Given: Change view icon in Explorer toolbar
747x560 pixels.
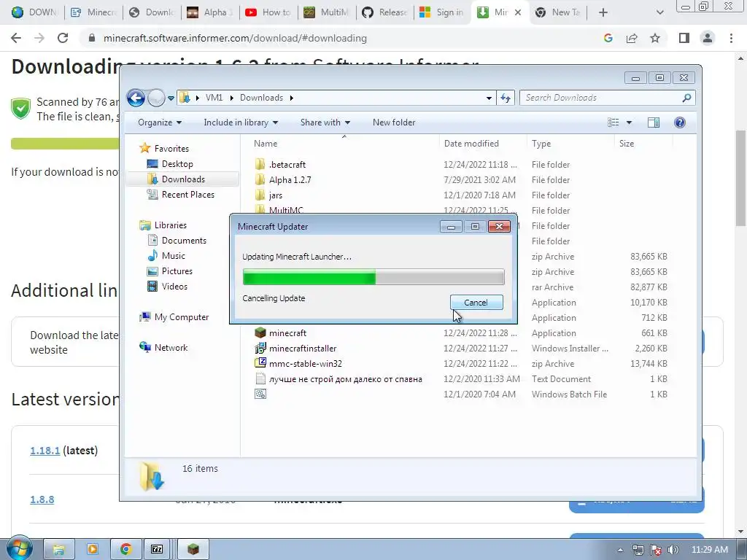Looking at the screenshot, I should tap(614, 122).
